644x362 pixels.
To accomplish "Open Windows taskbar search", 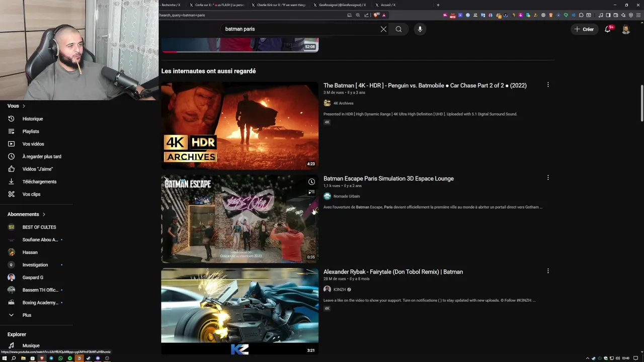I will pyautogui.click(x=14, y=358).
